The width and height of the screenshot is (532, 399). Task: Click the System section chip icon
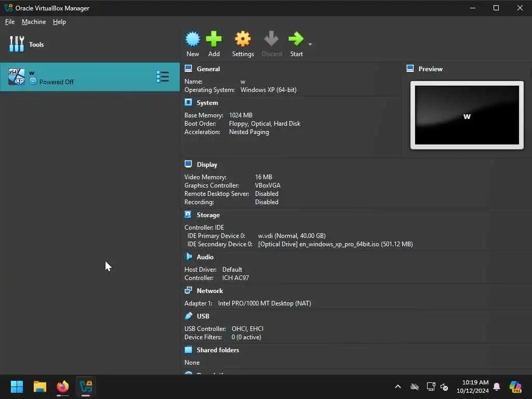tap(188, 102)
